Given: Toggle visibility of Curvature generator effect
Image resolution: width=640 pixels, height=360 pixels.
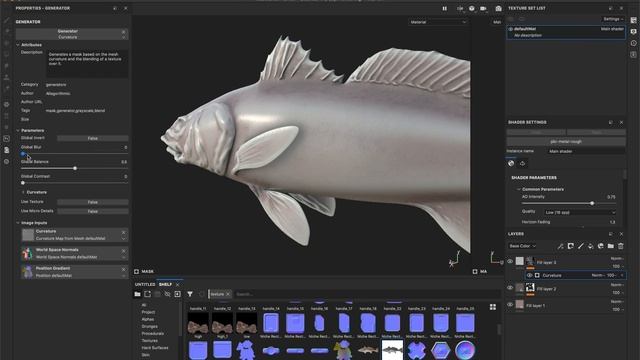Looking at the screenshot, I should (x=529, y=276).
